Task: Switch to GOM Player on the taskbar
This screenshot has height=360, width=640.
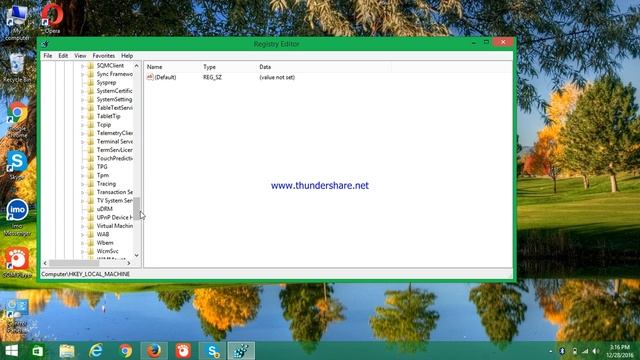Action: (183, 351)
